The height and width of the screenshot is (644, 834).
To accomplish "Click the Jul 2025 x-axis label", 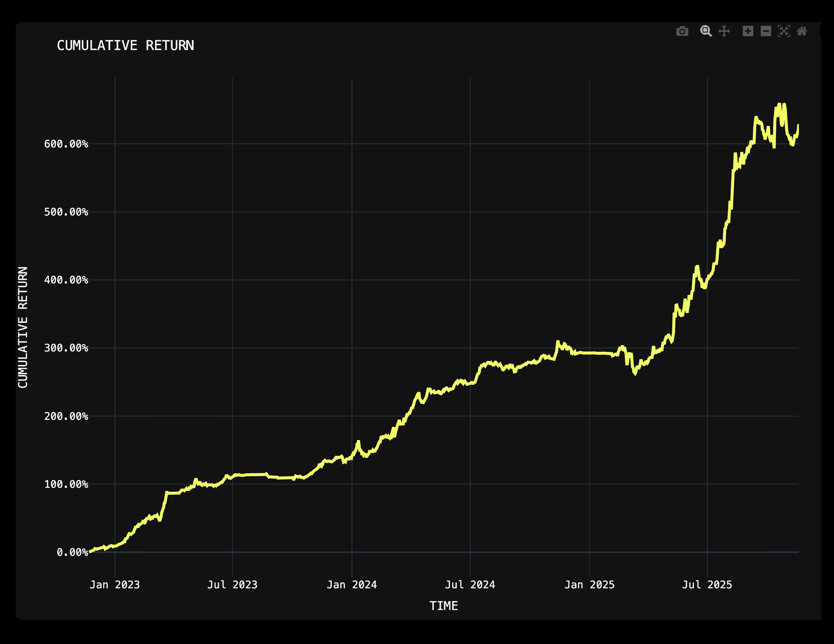I will coord(707,585).
